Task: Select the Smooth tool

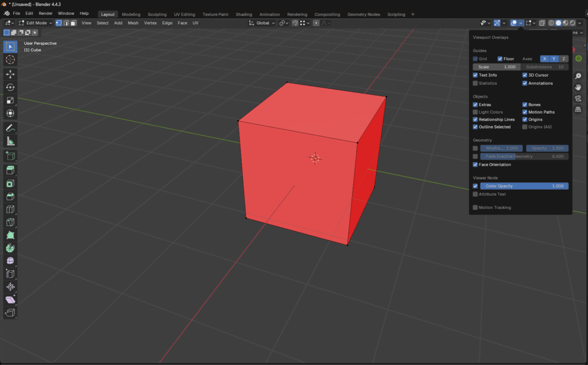Action: click(10, 261)
